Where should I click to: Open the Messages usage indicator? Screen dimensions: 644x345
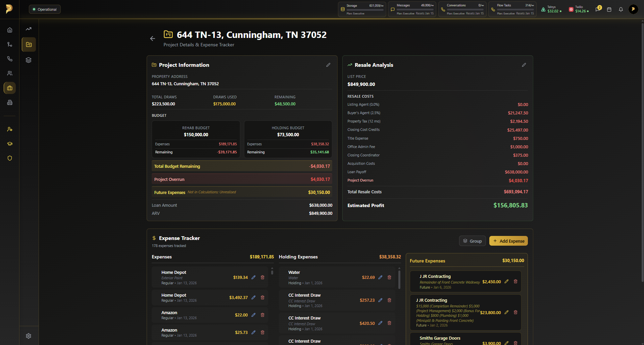click(412, 9)
